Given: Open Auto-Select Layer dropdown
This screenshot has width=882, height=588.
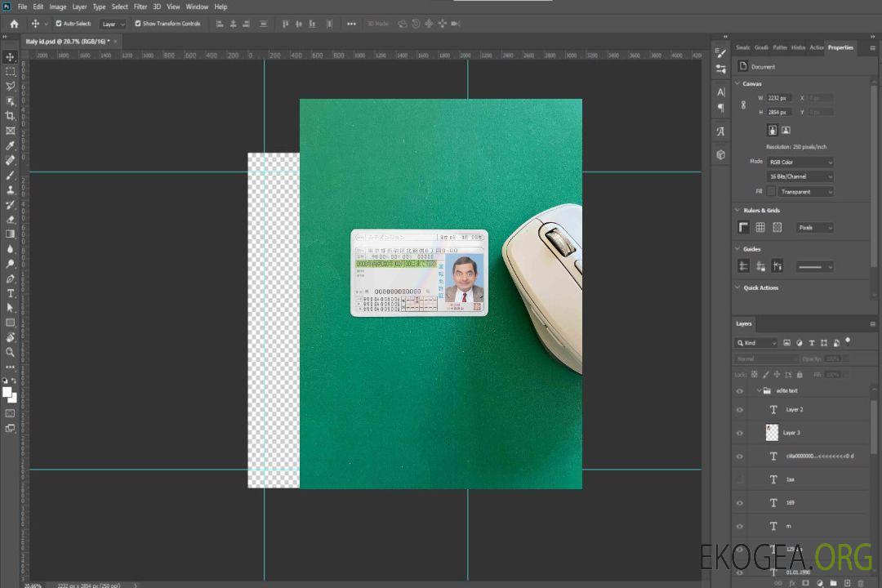Looking at the screenshot, I should (x=113, y=24).
